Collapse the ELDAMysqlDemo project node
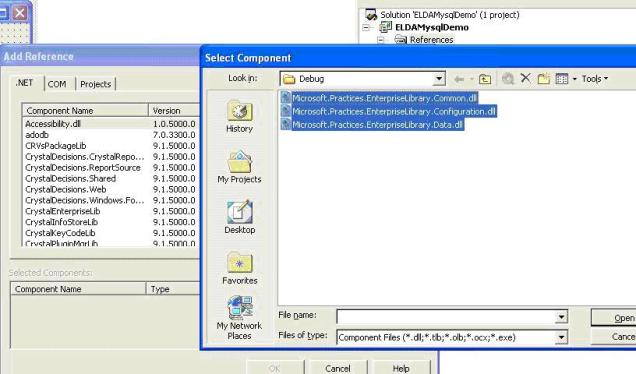This screenshot has height=374, width=636. tap(366, 28)
